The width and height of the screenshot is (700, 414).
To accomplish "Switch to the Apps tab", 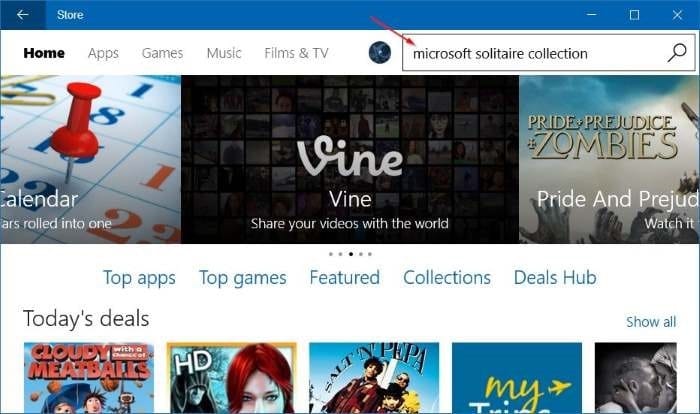I will pos(103,54).
